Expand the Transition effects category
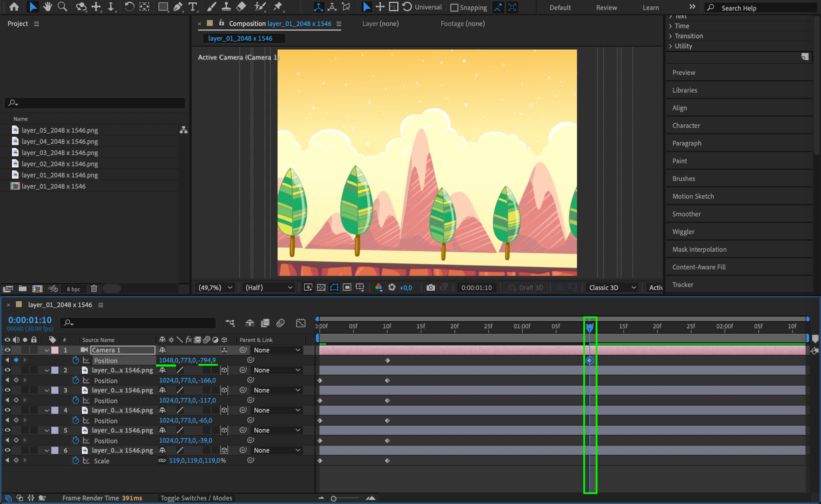Image resolution: width=821 pixels, height=504 pixels. [670, 36]
